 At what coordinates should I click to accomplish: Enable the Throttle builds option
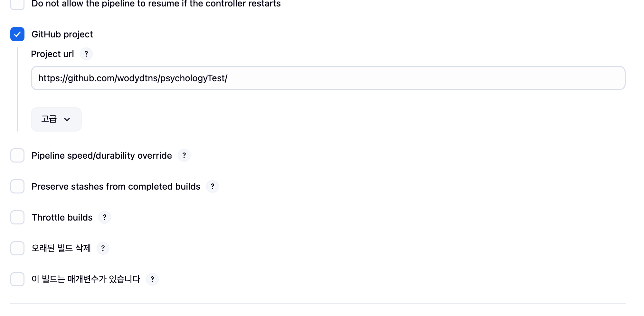coord(17,217)
